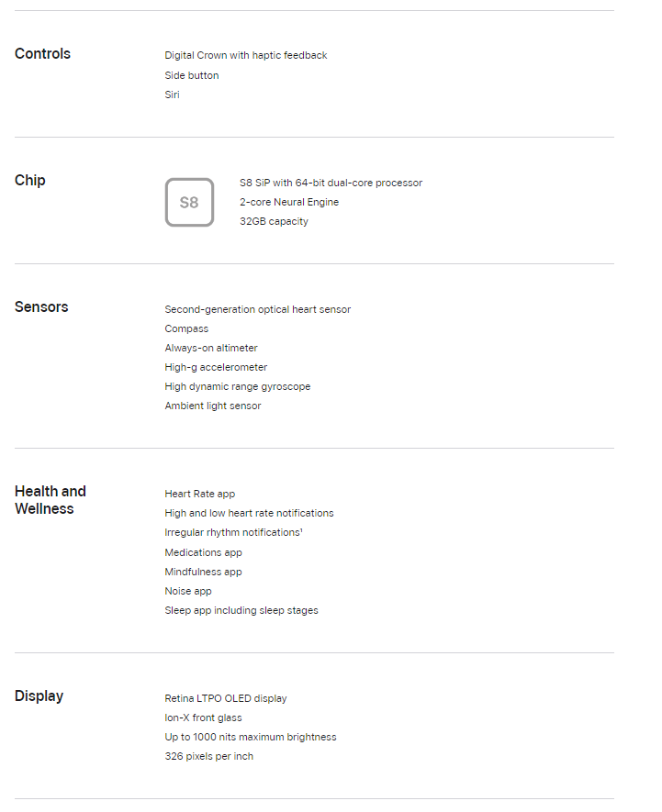Click the 32GB capacity line
This screenshot has width=662, height=812.
tap(274, 221)
